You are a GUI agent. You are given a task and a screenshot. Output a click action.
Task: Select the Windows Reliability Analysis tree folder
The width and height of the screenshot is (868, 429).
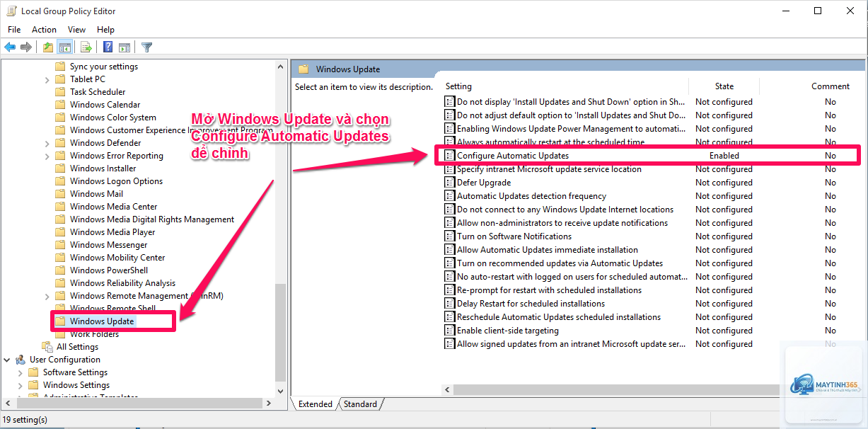pos(122,283)
